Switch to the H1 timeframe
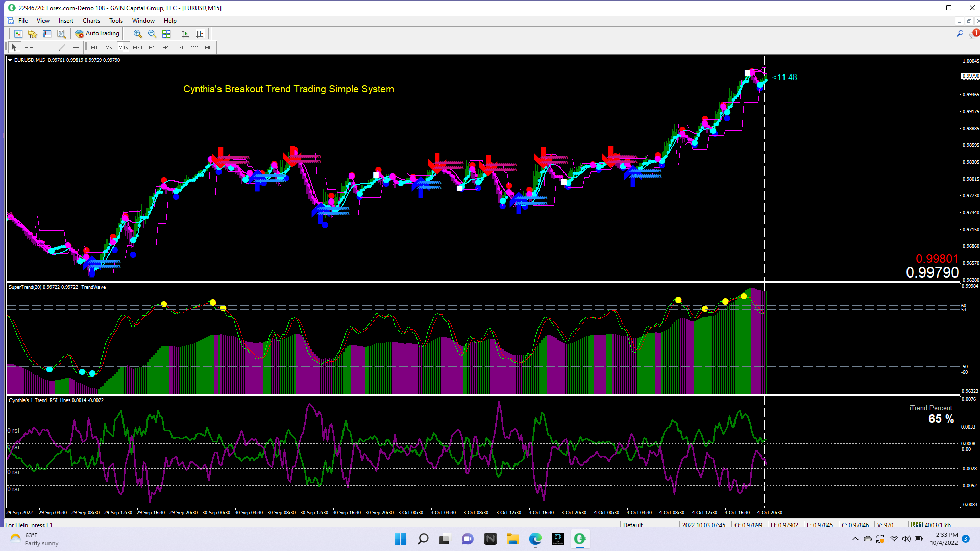Screen dimensions: 980x551 click(x=152, y=47)
